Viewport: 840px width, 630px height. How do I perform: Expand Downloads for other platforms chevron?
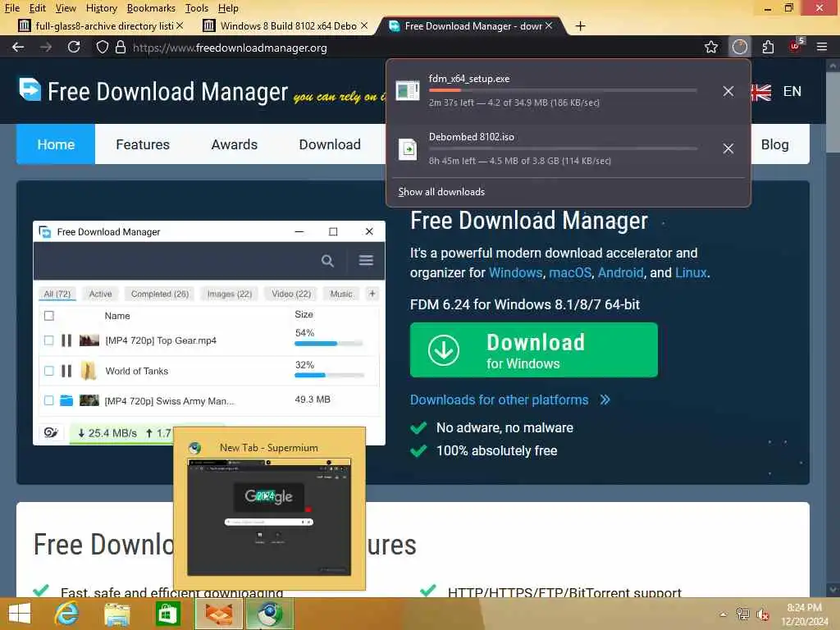point(605,399)
